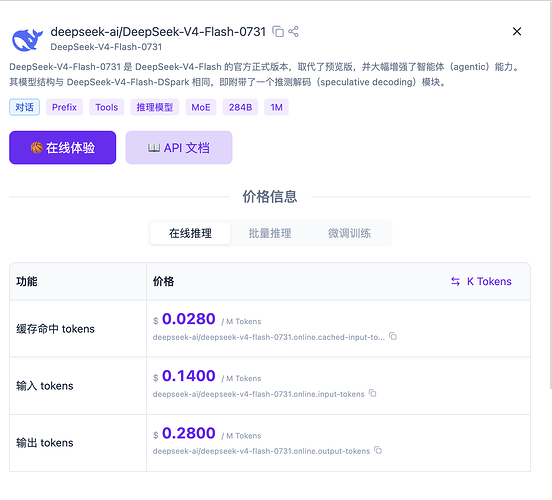Viewport: 552px width, 500px height.
Task: Close the model detail panel
Action: coord(517,31)
